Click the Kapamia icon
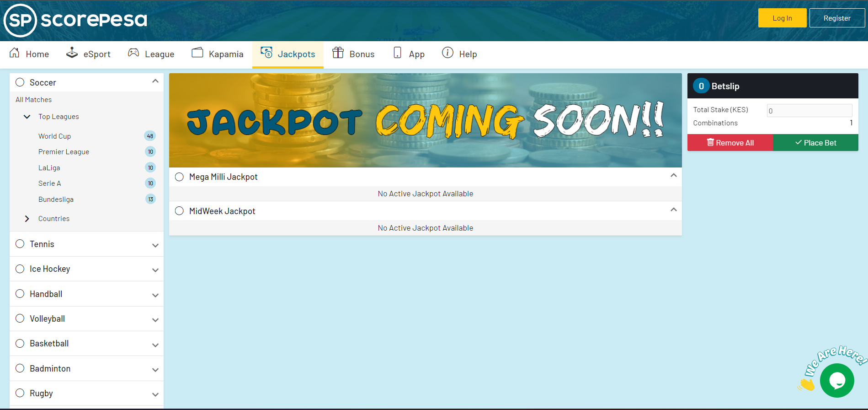This screenshot has height=410, width=868. coord(197,53)
